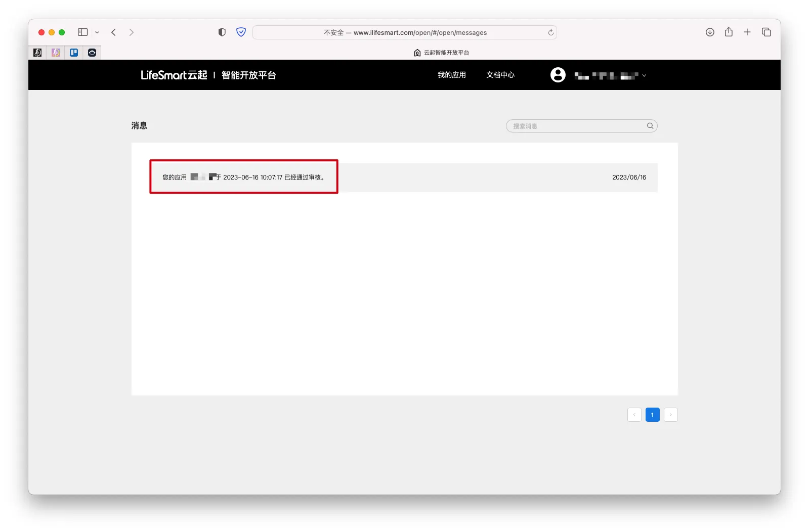Open 文档中心 in the navigation bar
Screen dimensions: 809x532
pos(500,75)
